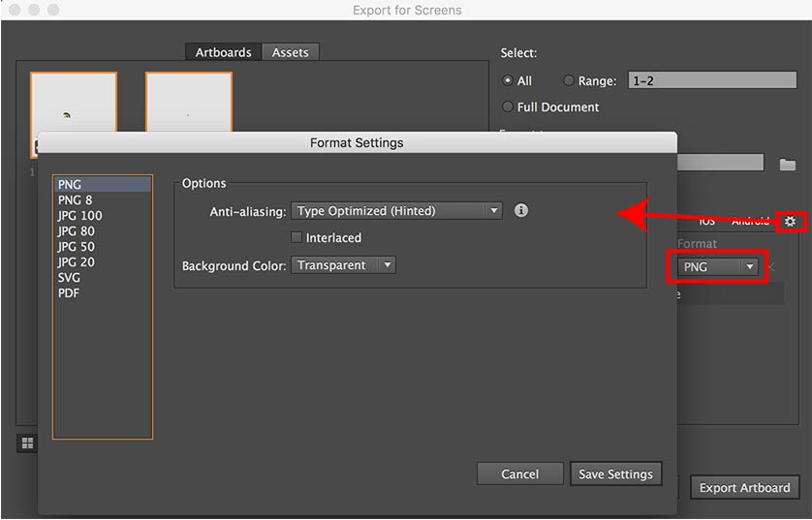This screenshot has width=812, height=520.
Task: Select the Full Document radio button
Action: [508, 107]
